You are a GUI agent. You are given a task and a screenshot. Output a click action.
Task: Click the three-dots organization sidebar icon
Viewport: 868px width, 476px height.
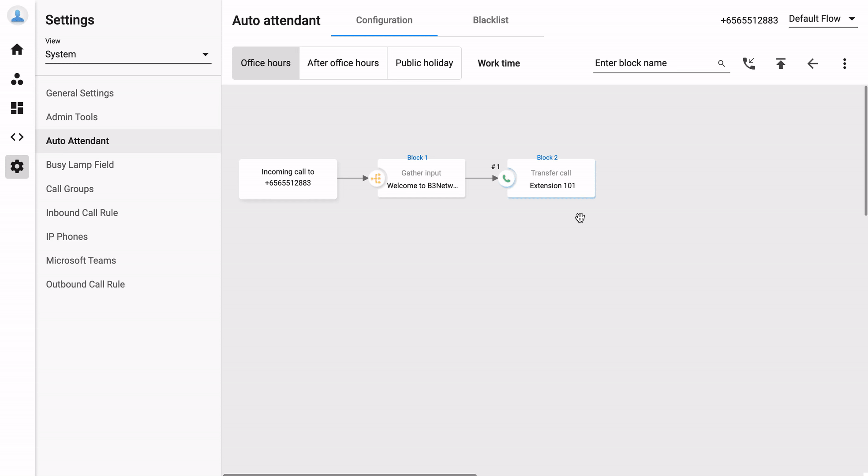[x=17, y=79]
